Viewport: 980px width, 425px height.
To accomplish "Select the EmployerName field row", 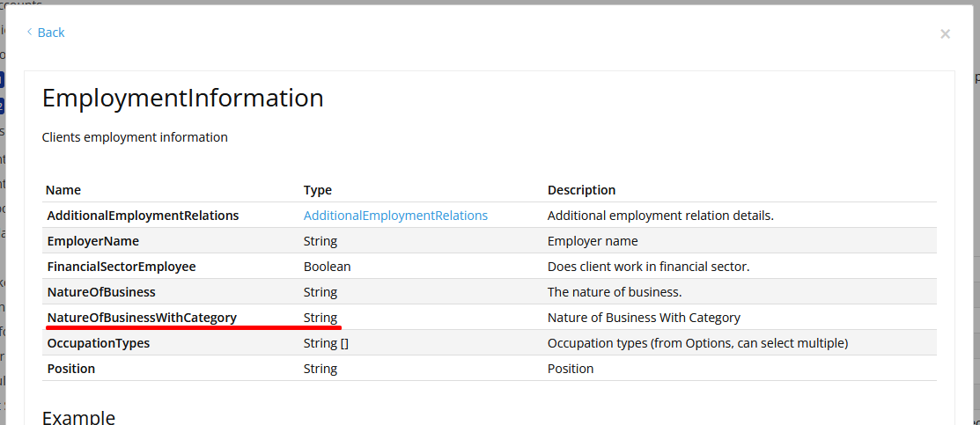I will click(92, 241).
